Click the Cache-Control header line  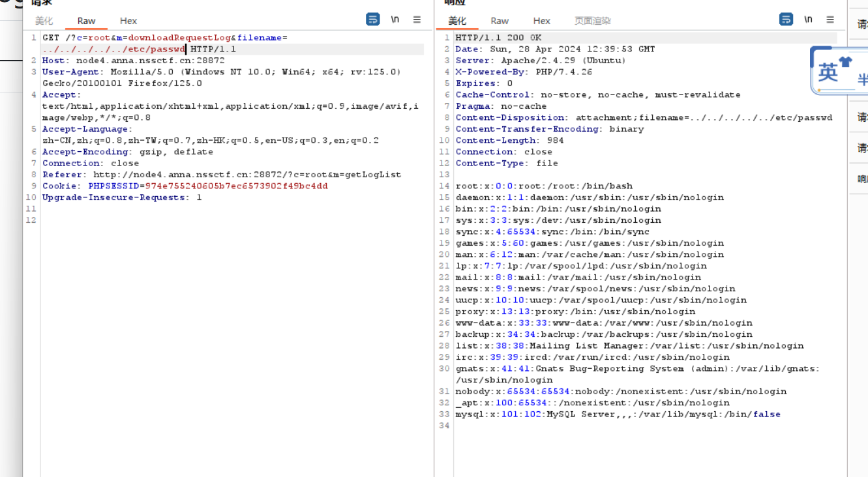pos(598,94)
